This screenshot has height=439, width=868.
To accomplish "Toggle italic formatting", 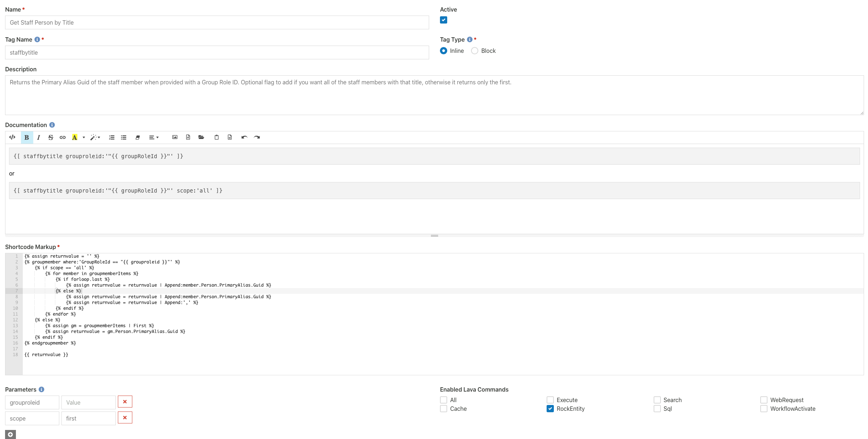I will click(38, 137).
